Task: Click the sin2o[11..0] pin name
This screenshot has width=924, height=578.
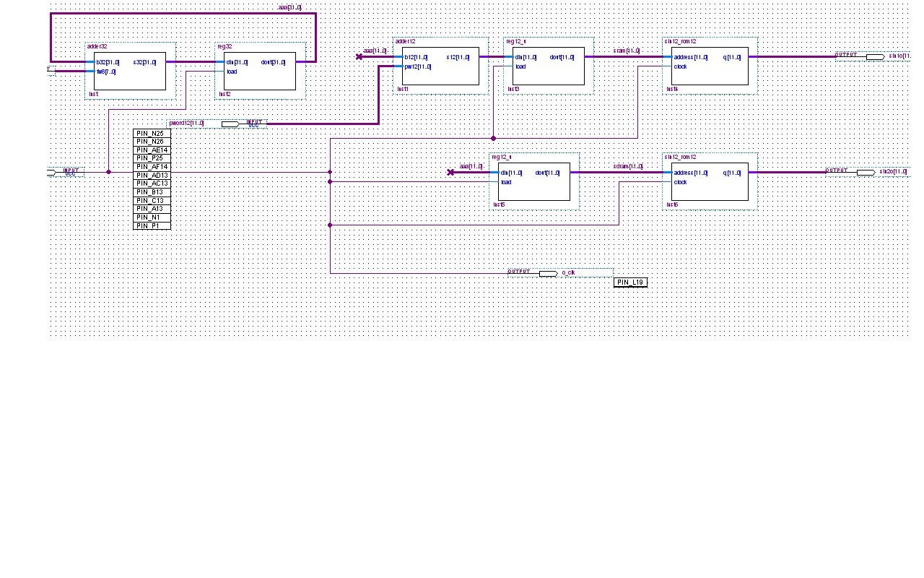Action: pos(893,172)
